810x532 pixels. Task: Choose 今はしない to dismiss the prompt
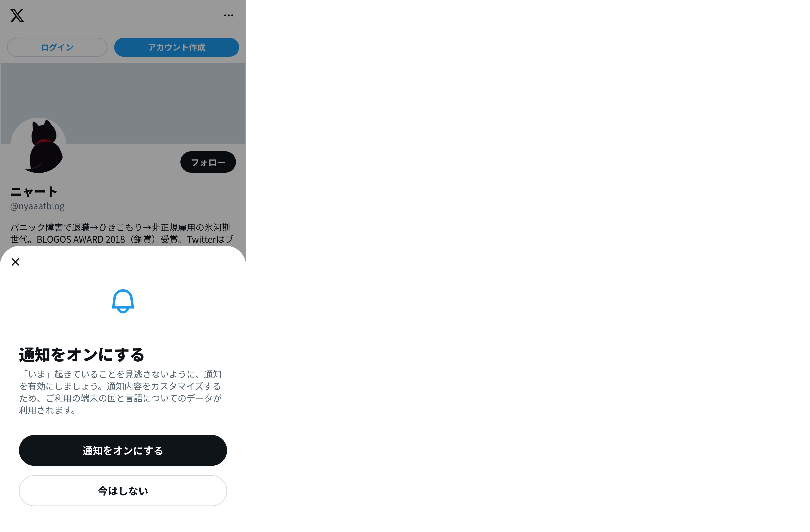[123, 491]
